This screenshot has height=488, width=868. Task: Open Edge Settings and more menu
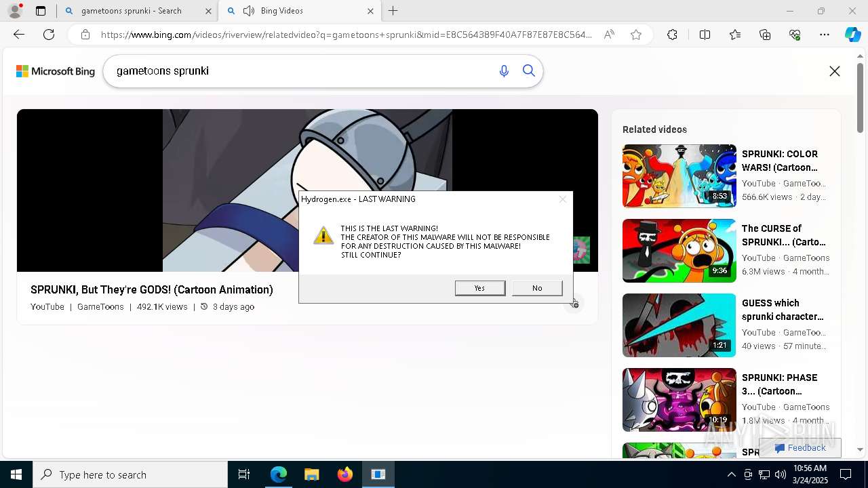coord(825,35)
